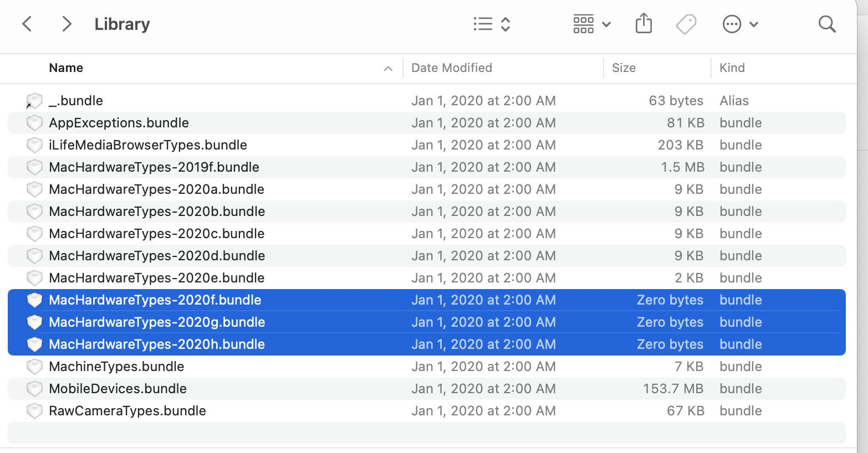
Task: Click the 7 KB size value
Action: (689, 367)
